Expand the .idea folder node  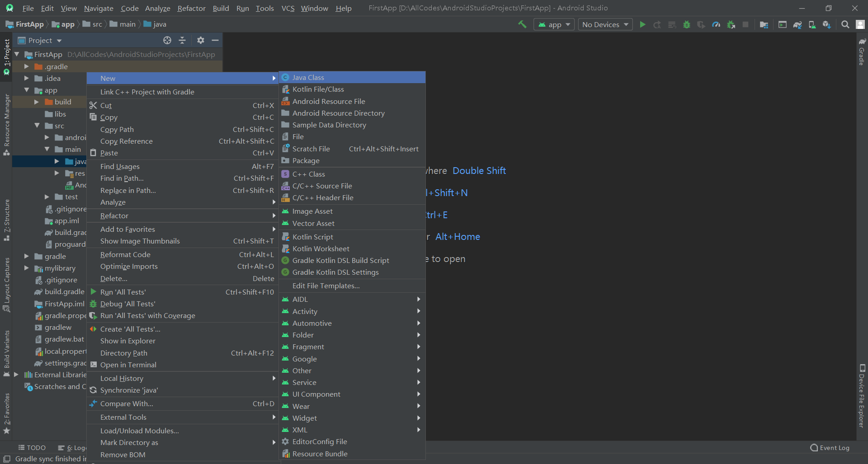26,78
